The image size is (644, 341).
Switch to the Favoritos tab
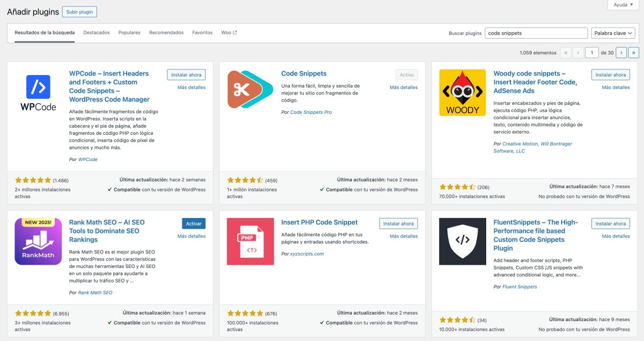click(202, 32)
